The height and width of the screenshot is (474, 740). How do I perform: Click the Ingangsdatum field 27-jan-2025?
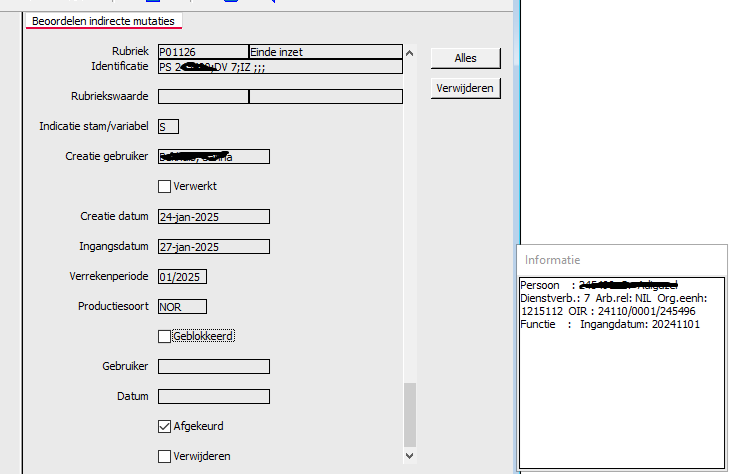click(x=214, y=247)
